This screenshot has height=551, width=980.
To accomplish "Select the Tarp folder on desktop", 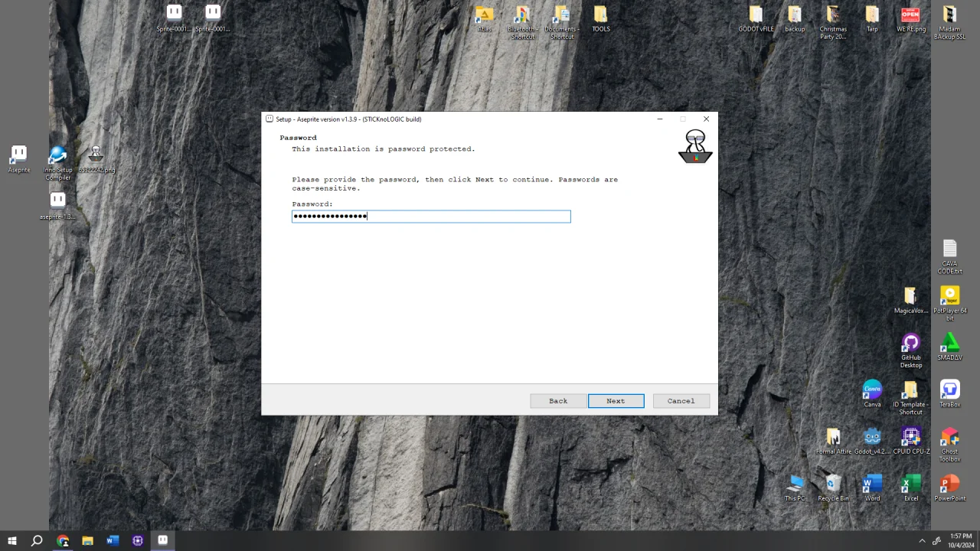I will [x=872, y=19].
